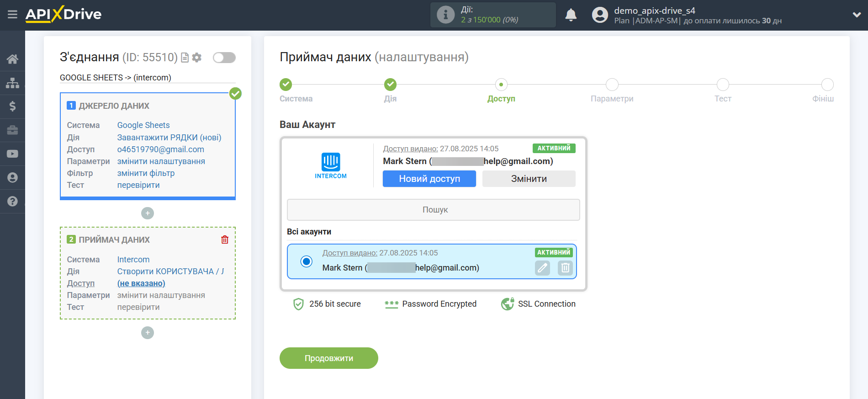
Task: Click the notifications bell icon
Action: (x=571, y=15)
